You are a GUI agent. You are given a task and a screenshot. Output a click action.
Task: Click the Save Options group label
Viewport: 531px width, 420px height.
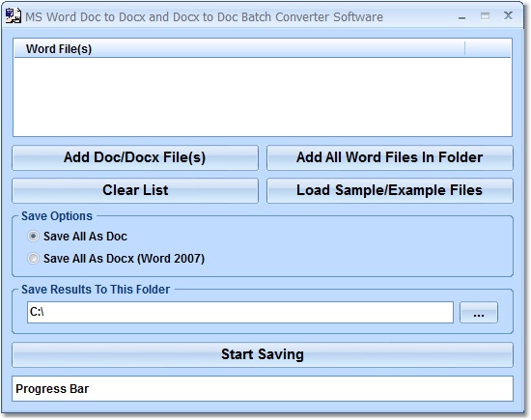pos(57,216)
